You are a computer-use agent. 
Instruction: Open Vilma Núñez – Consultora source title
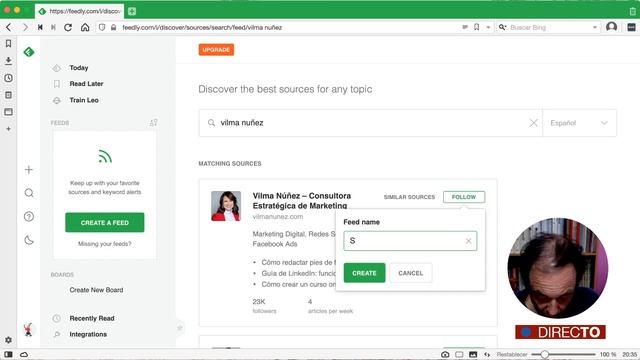[301, 201]
